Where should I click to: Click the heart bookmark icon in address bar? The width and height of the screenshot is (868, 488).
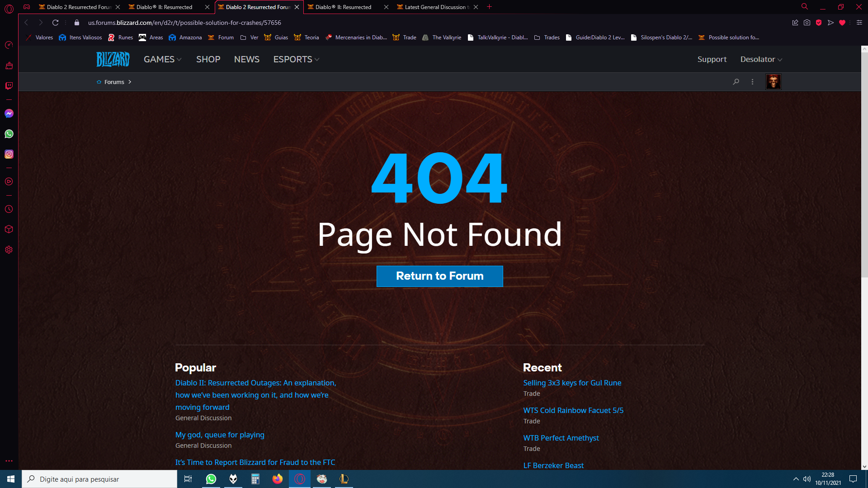842,23
